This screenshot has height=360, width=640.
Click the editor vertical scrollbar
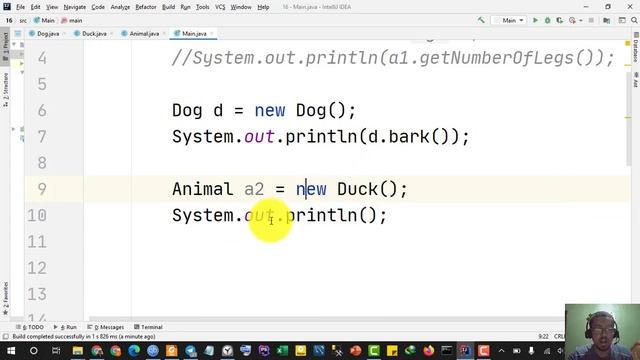click(x=628, y=118)
